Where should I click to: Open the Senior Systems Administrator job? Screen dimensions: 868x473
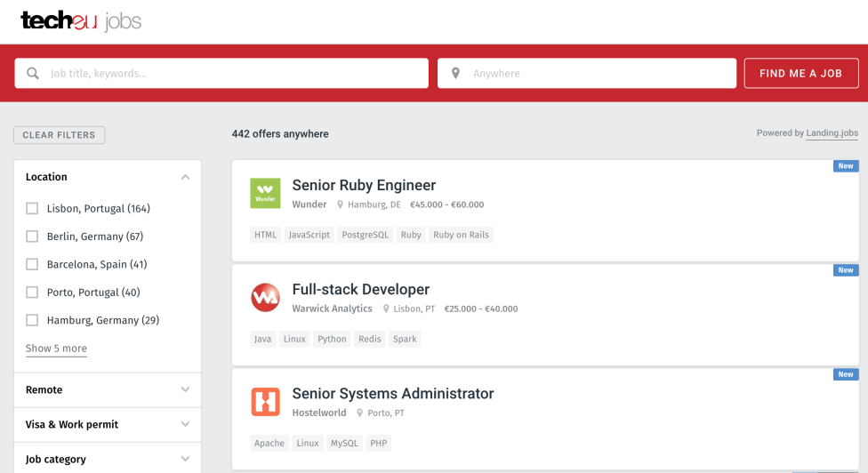[x=393, y=393]
